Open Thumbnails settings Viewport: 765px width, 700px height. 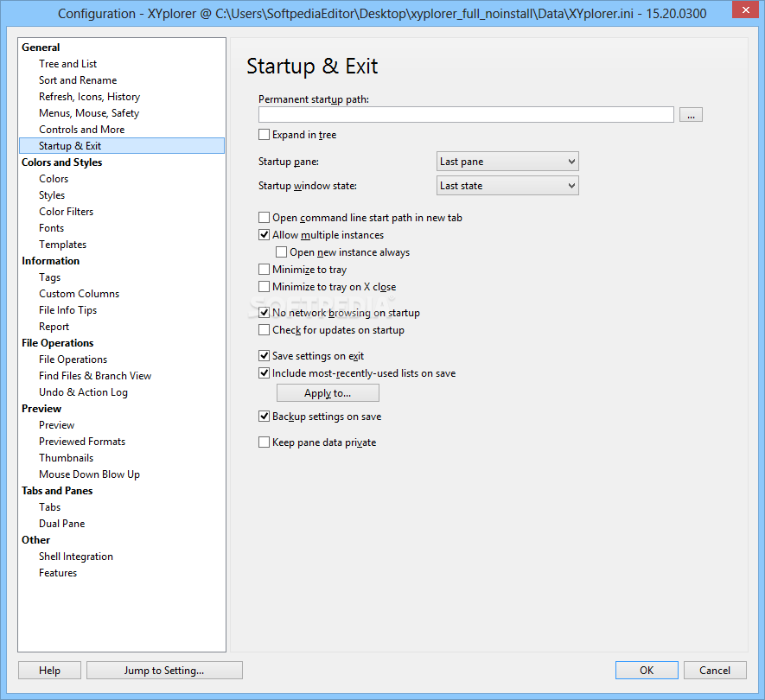67,458
